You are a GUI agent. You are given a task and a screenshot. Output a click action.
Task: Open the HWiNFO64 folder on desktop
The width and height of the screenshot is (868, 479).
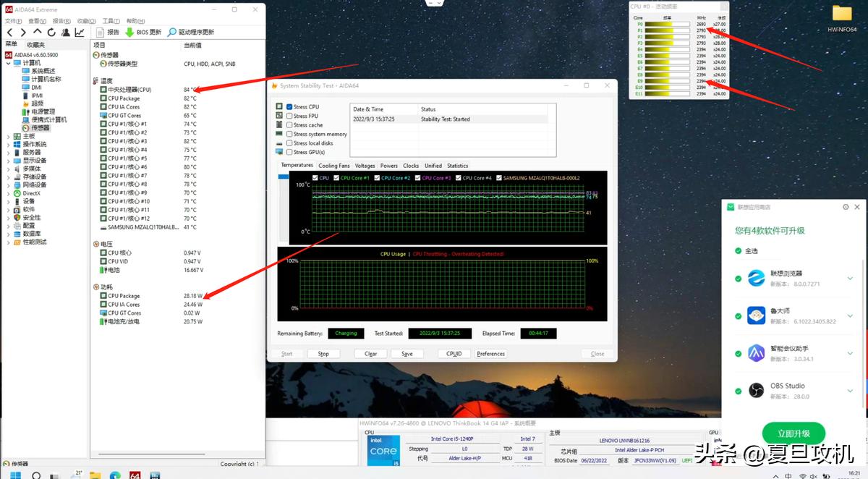[842, 14]
